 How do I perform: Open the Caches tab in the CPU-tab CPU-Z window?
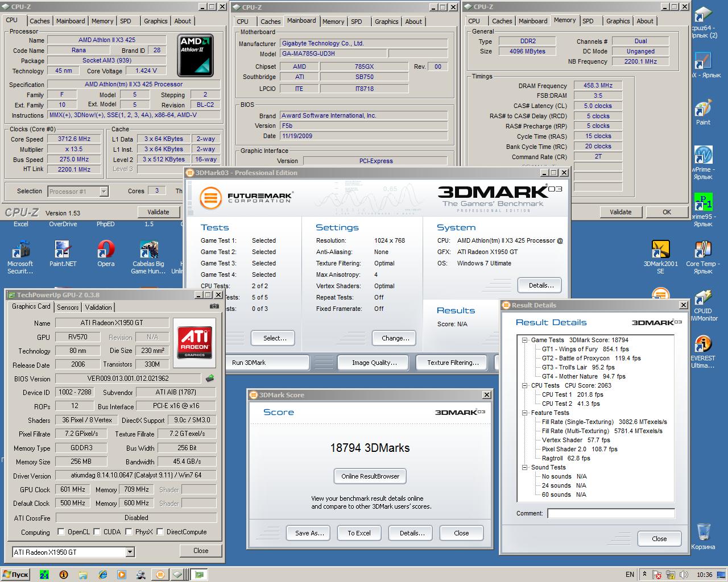pyautogui.click(x=40, y=21)
